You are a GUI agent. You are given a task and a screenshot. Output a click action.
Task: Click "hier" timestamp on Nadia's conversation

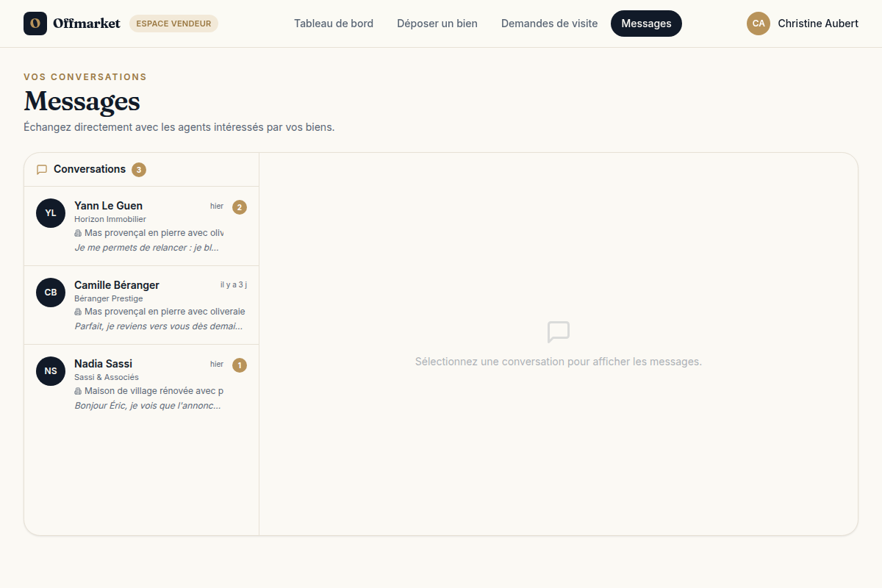point(217,365)
